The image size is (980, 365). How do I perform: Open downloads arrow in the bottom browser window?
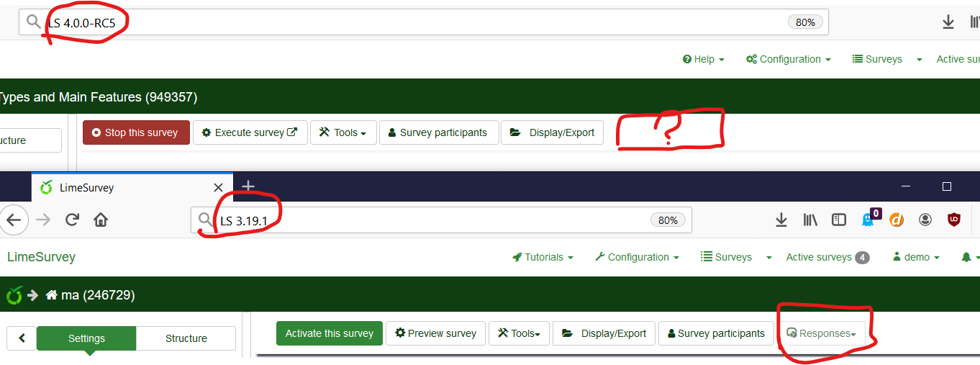pyautogui.click(x=781, y=220)
